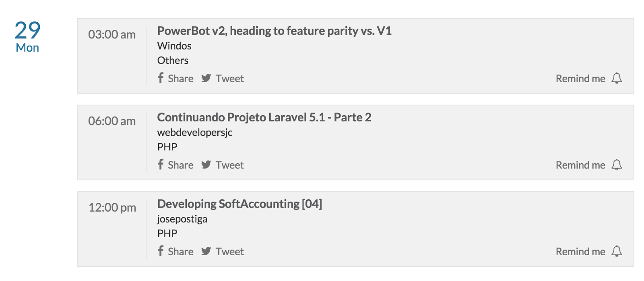644x281 pixels.
Task: Open the Continuando Projeto Laravel 5.1 title
Action: (x=264, y=117)
